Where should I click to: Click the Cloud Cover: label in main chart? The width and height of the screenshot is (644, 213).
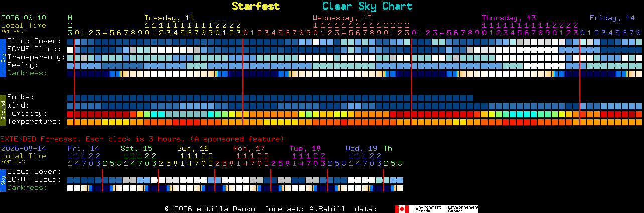(34, 41)
